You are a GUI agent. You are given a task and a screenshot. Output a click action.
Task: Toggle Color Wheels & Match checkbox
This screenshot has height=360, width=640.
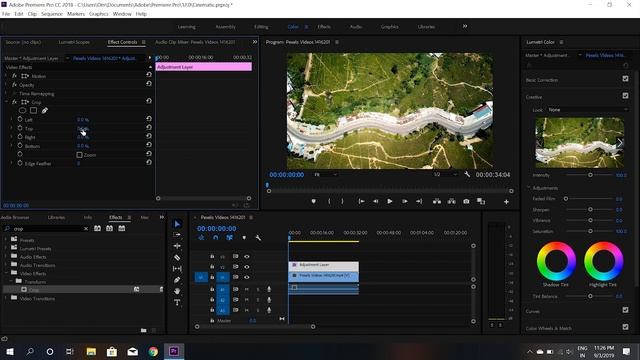[625, 327]
